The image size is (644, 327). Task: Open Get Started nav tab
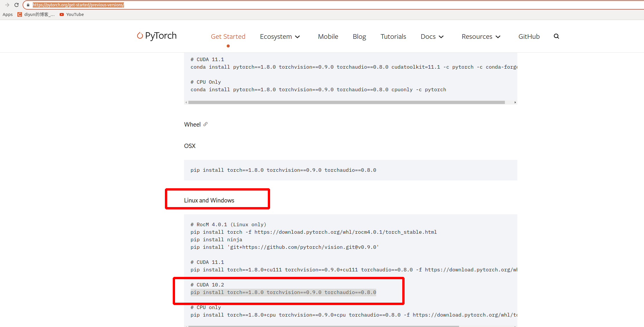coord(228,36)
